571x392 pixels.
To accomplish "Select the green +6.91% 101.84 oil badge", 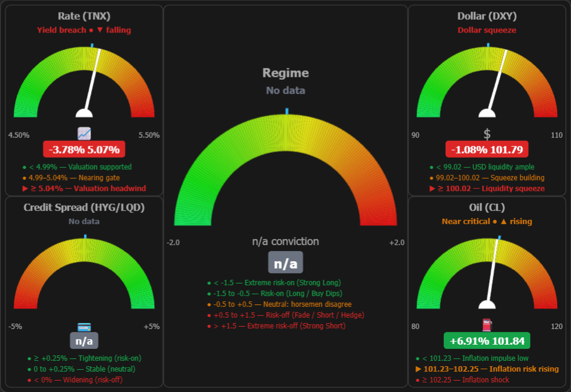I will point(487,341).
